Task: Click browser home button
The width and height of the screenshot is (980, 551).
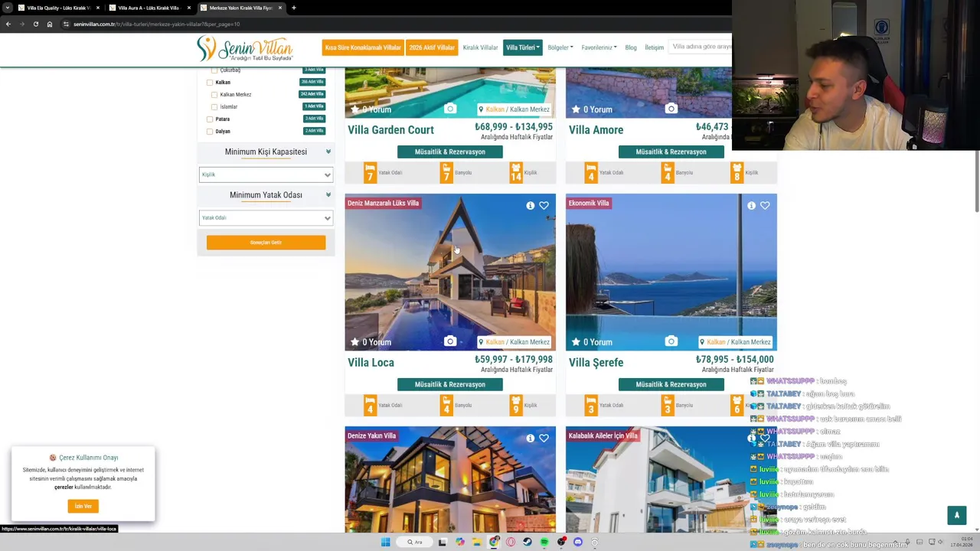Action: click(49, 24)
